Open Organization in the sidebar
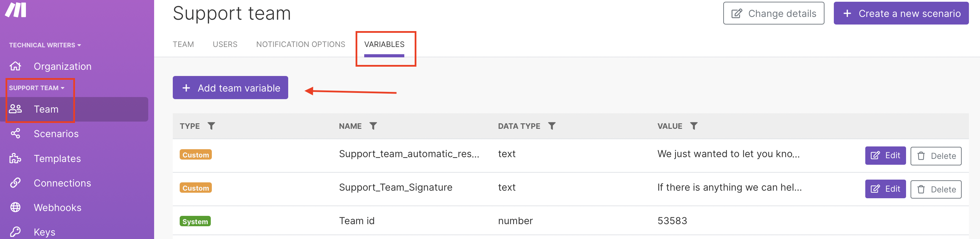 coord(63,66)
